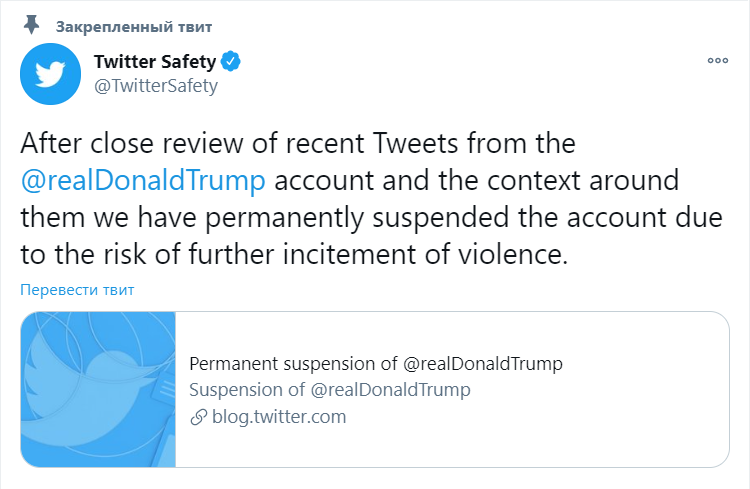Click the tweet line starting After close review
Viewport: 750px width, 489px height.
tap(298, 144)
